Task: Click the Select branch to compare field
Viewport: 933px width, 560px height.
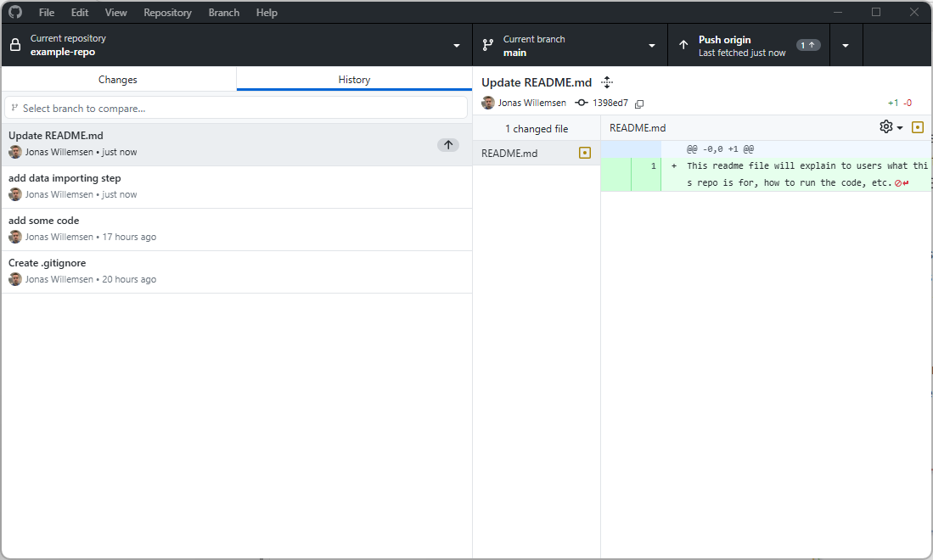Action: pos(236,109)
